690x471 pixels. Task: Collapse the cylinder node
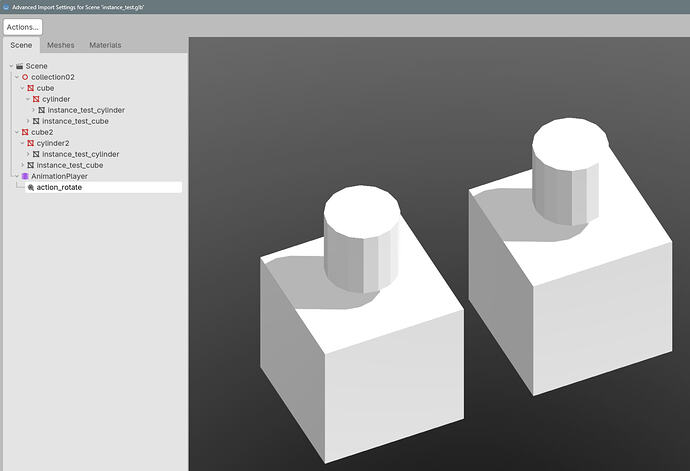point(28,99)
